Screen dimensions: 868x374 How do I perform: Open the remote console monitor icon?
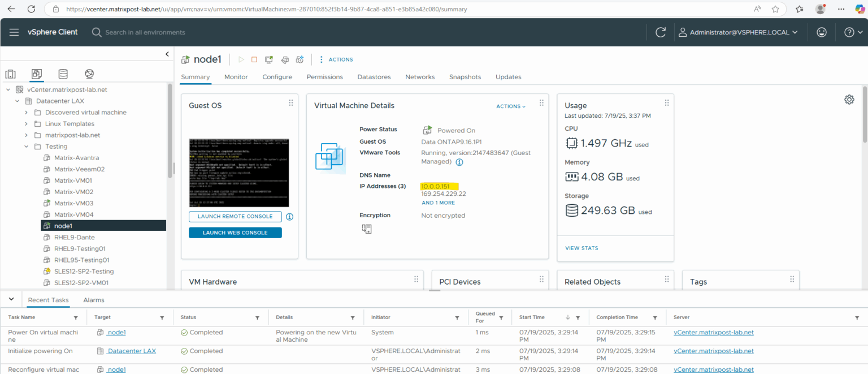[x=268, y=59]
